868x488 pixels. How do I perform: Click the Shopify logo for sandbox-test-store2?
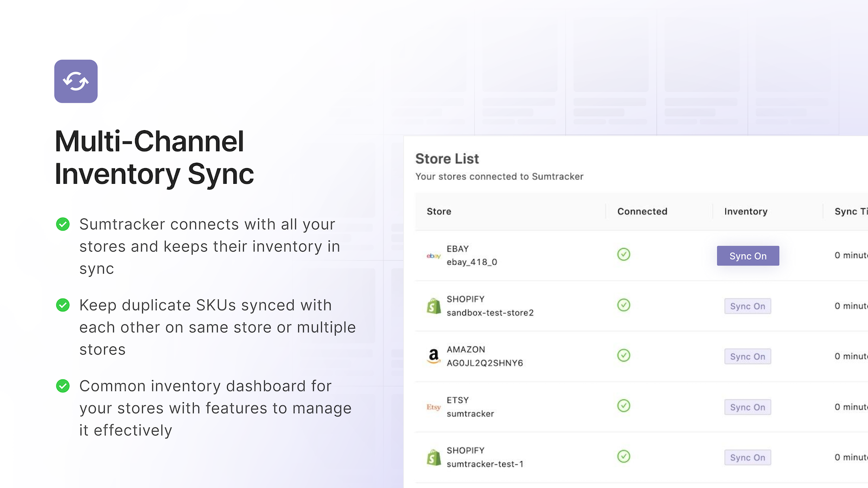433,306
